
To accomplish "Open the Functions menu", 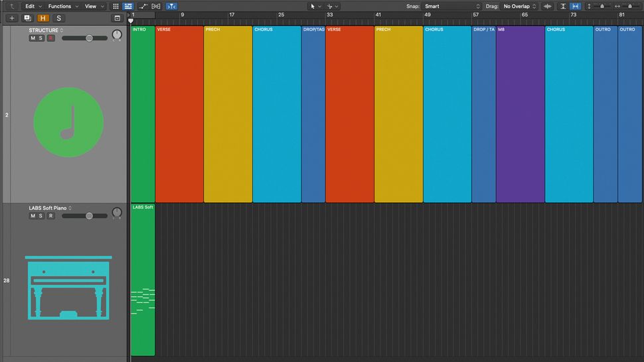I will (63, 6).
